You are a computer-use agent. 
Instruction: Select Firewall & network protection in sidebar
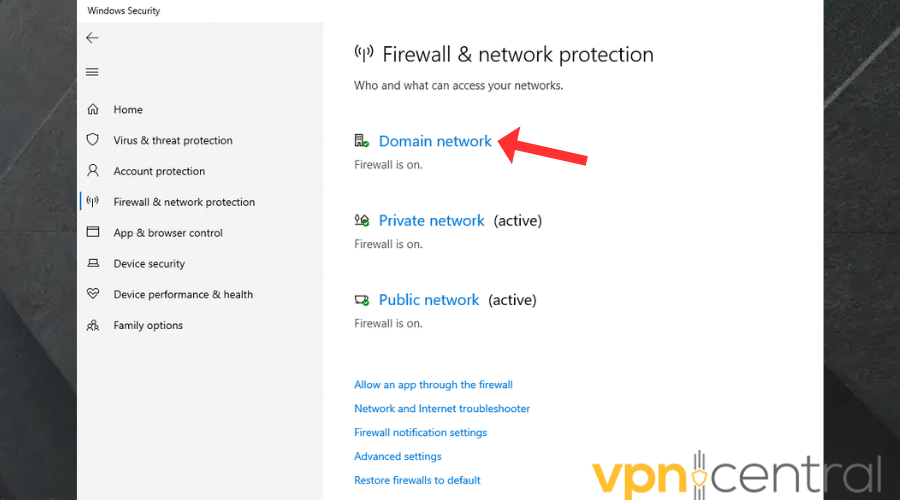(184, 202)
